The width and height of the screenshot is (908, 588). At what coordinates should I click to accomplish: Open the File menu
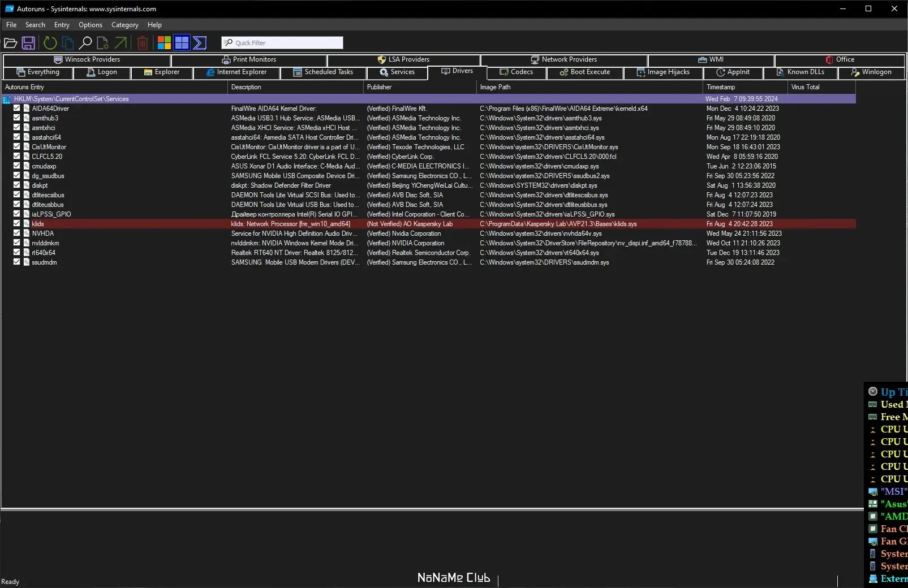pyautogui.click(x=11, y=25)
